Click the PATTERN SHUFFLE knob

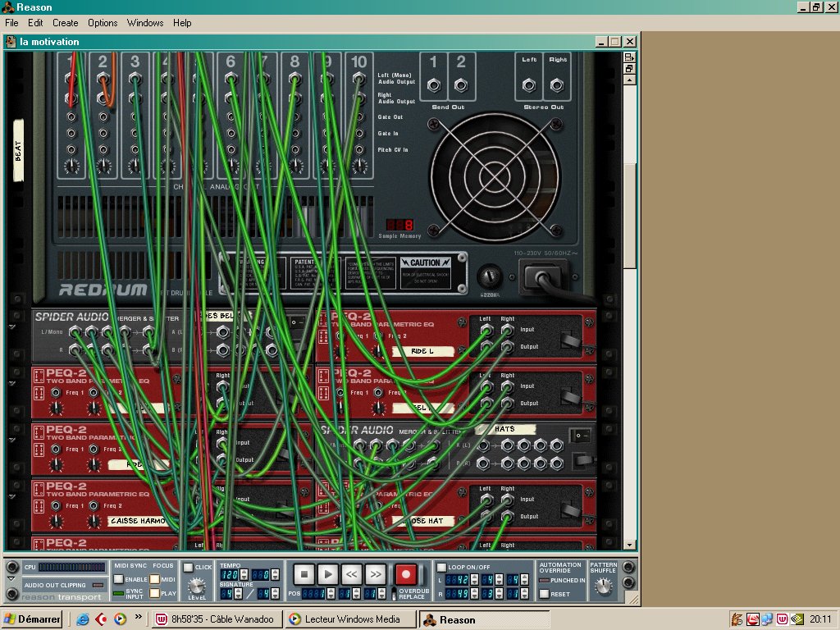point(603,587)
